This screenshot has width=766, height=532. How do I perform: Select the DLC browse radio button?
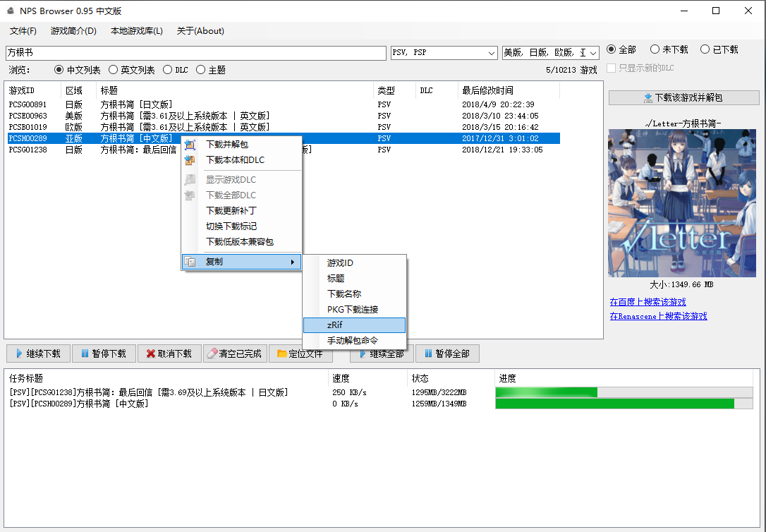(x=167, y=69)
